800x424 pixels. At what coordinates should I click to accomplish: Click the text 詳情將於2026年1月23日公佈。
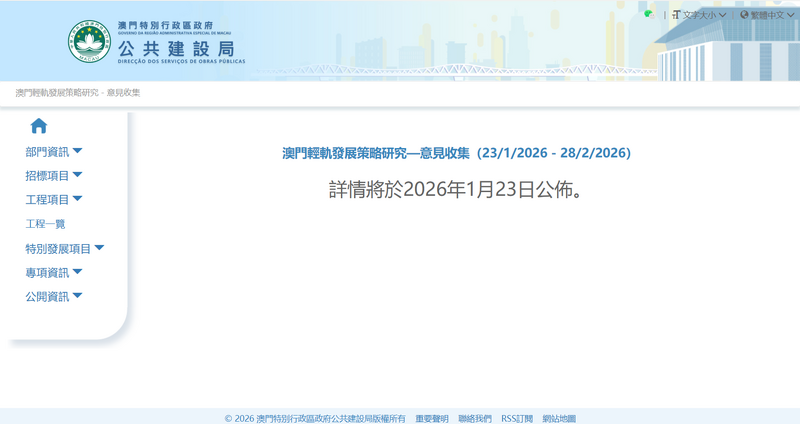(x=456, y=189)
